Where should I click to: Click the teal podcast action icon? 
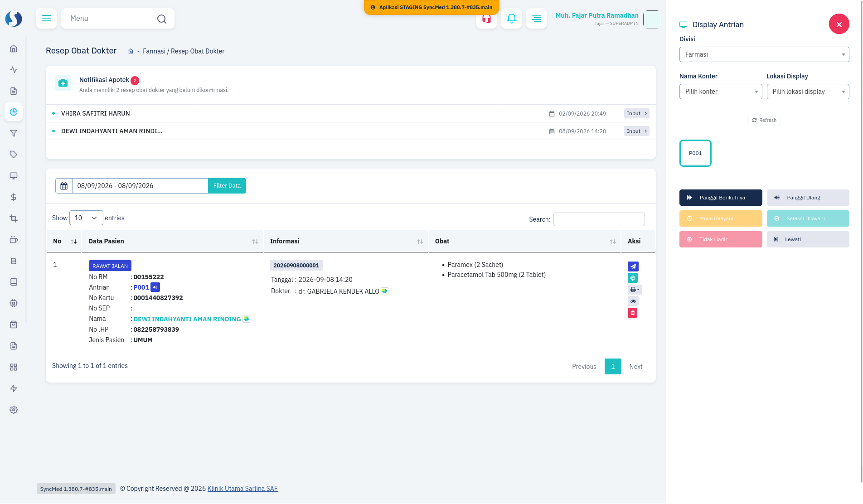tap(632, 278)
